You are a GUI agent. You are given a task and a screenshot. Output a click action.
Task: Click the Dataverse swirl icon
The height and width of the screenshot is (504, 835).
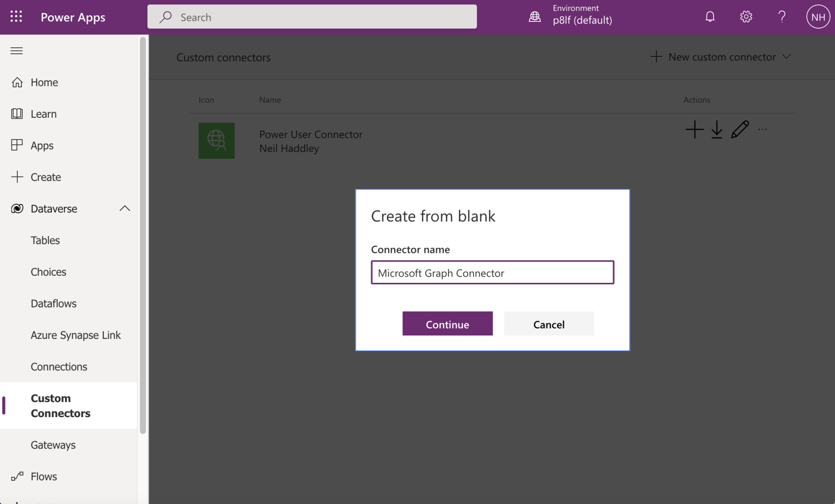coord(17,208)
